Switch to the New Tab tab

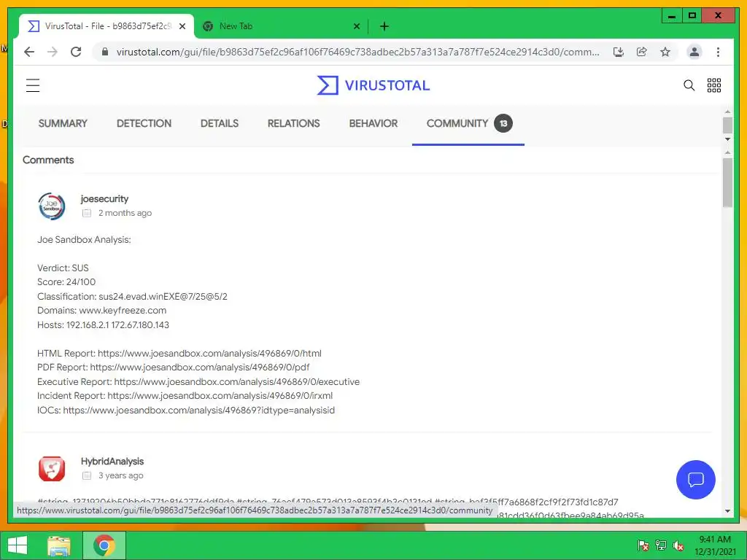(281, 26)
